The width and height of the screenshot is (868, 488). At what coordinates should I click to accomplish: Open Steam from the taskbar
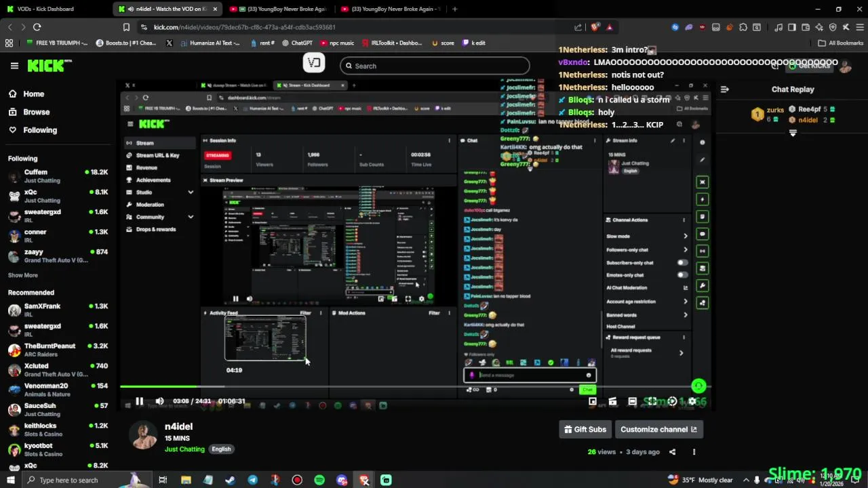click(x=231, y=480)
